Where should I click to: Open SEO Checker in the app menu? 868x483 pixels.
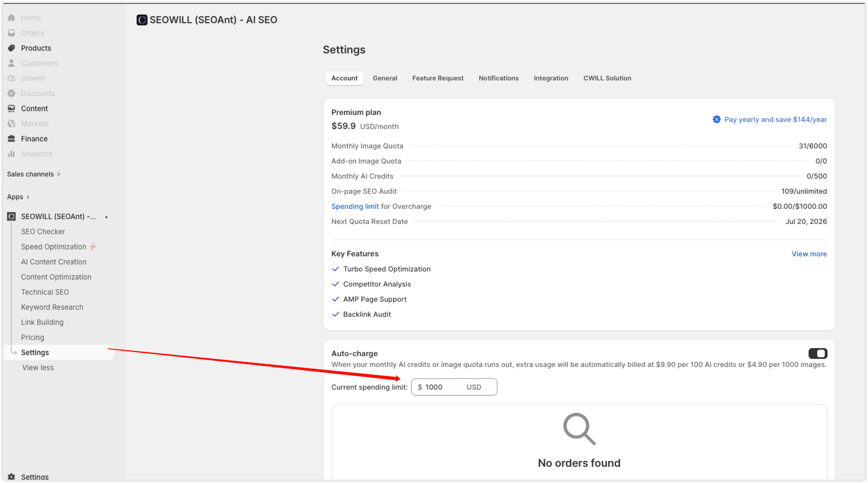point(43,232)
